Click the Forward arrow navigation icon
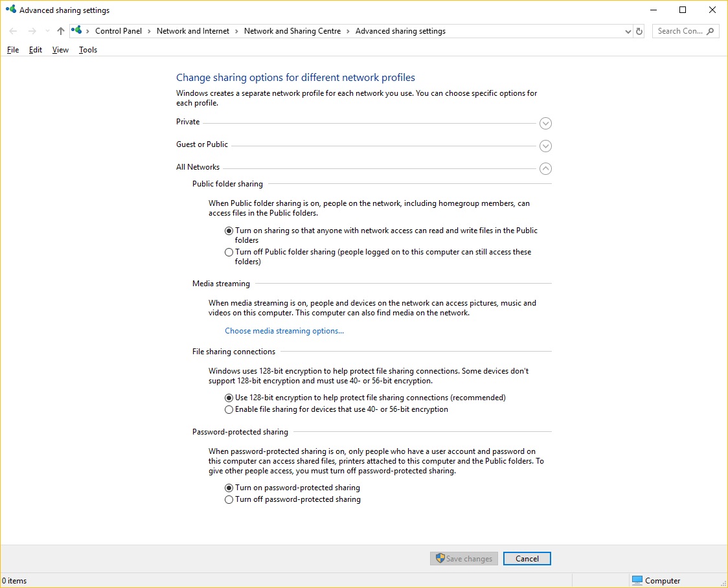Image resolution: width=728 pixels, height=588 pixels. coord(32,31)
